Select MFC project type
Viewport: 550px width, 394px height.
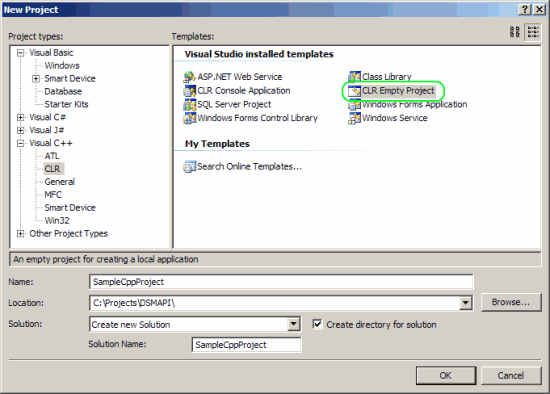click(x=53, y=195)
